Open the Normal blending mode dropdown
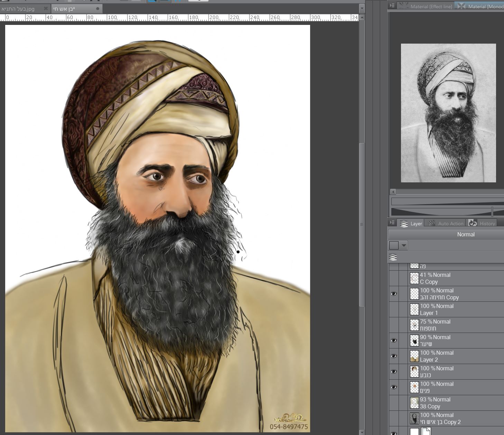 click(x=465, y=234)
